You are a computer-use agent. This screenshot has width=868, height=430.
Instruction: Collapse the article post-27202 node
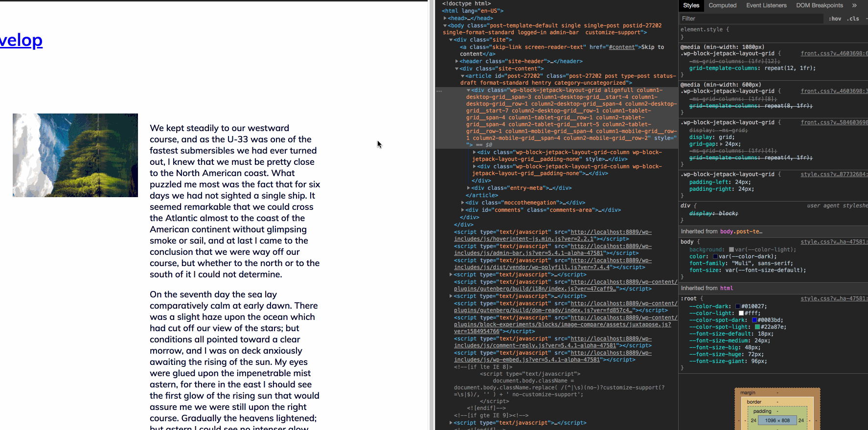click(x=462, y=76)
